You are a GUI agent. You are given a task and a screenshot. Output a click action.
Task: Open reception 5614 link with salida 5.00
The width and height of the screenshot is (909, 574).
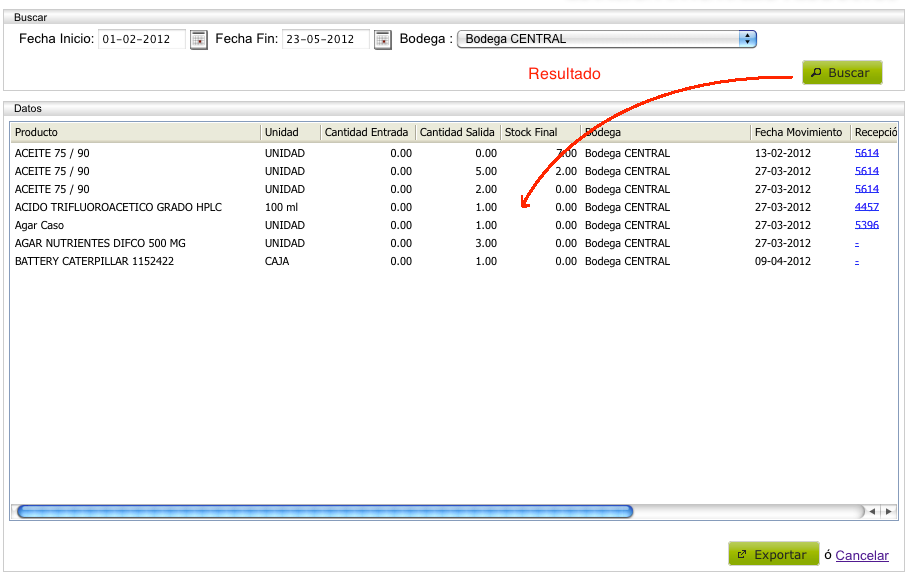pyautogui.click(x=866, y=171)
